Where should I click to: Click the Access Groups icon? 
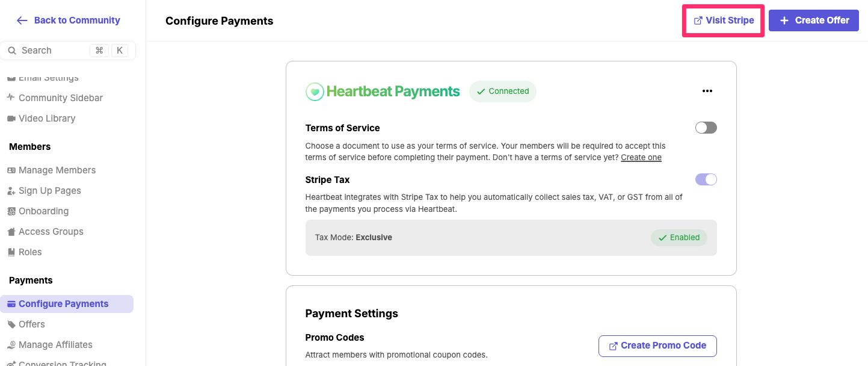11,232
